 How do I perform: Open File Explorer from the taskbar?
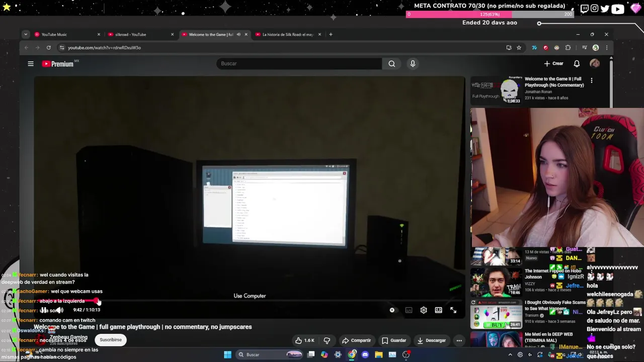point(378,354)
